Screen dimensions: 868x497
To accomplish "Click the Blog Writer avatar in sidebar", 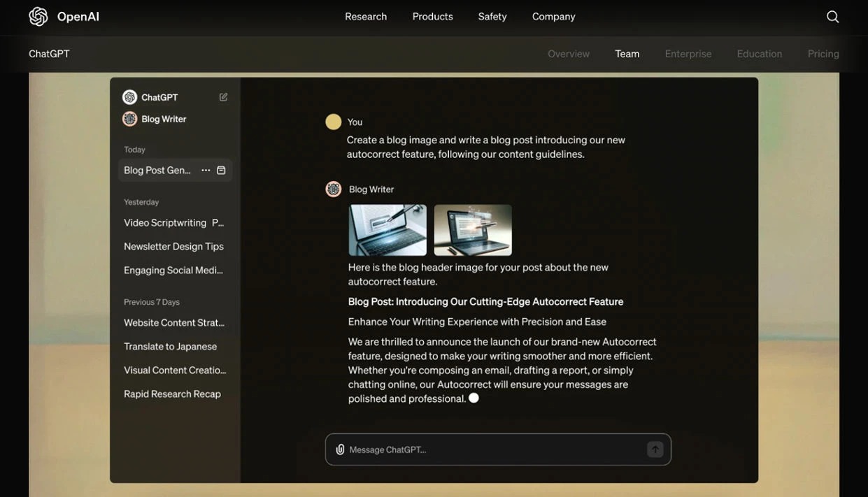I will [129, 119].
